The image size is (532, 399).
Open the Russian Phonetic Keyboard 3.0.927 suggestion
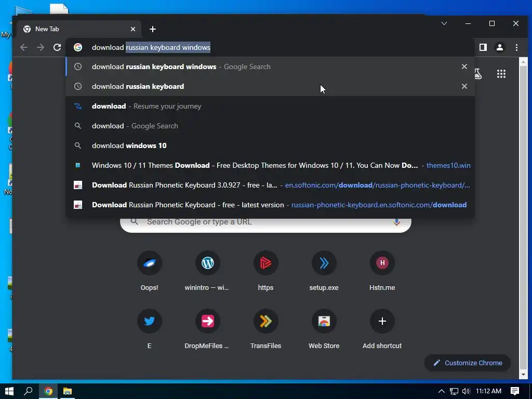point(270,185)
